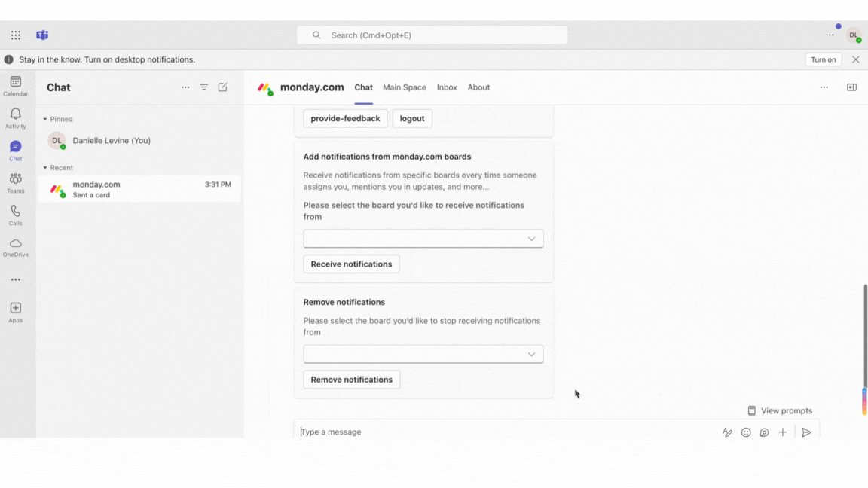Viewport: 868px width, 488px height.
Task: Open settings and more ellipsis in title bar
Action: 830,35
